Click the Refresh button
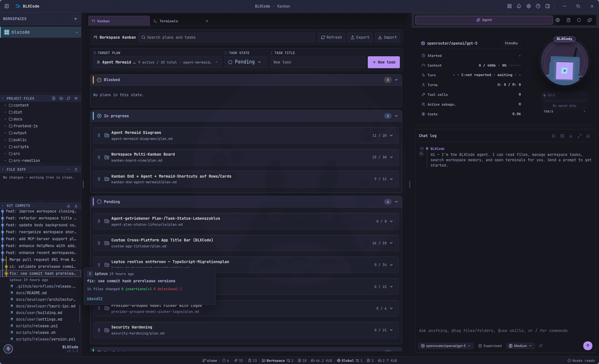The height and width of the screenshot is (364, 599). point(331,37)
